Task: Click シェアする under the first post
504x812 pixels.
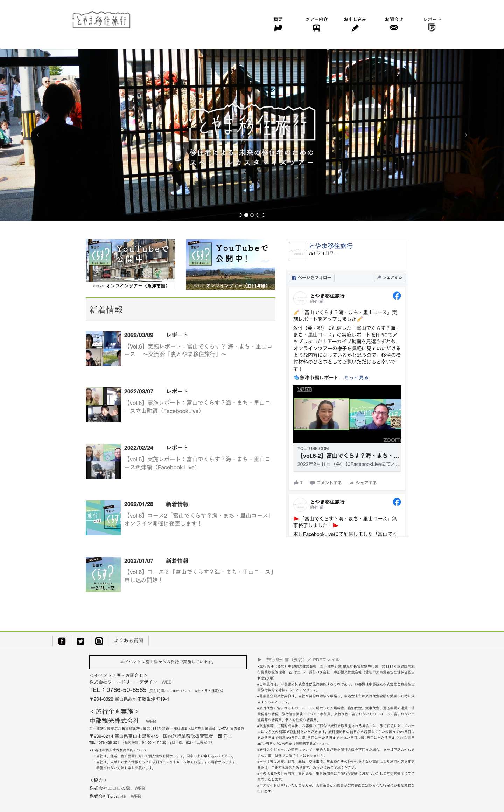Action: pyautogui.click(x=363, y=483)
